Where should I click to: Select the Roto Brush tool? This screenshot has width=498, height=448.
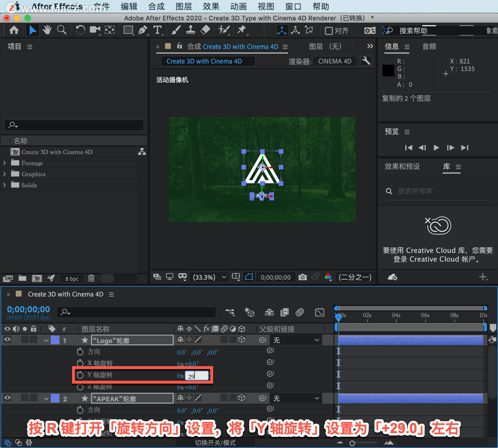[x=224, y=30]
